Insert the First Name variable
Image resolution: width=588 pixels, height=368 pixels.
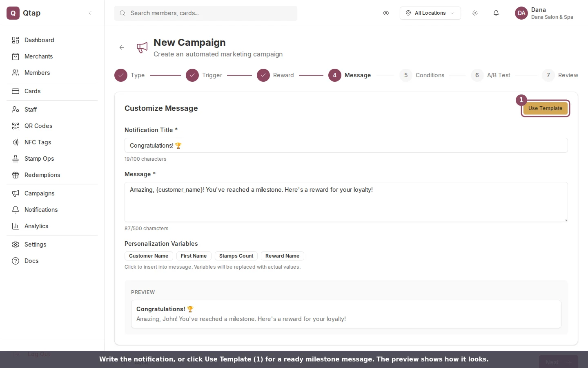coord(194,256)
